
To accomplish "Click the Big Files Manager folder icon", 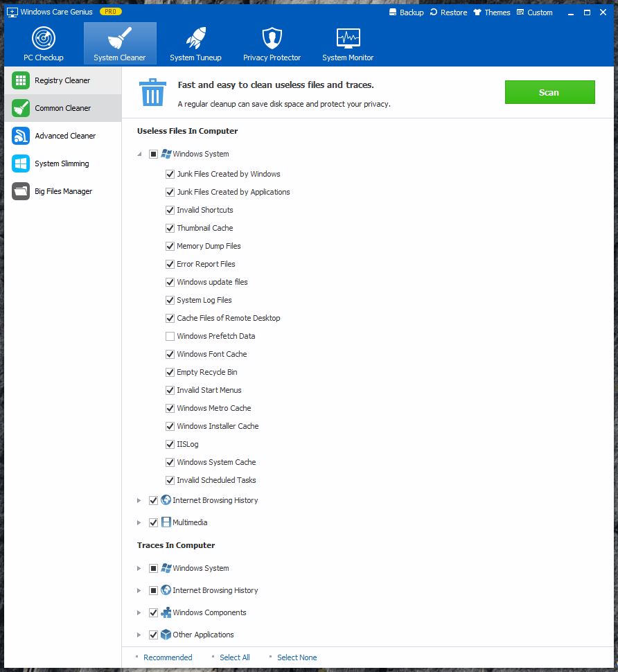I will click(x=21, y=191).
